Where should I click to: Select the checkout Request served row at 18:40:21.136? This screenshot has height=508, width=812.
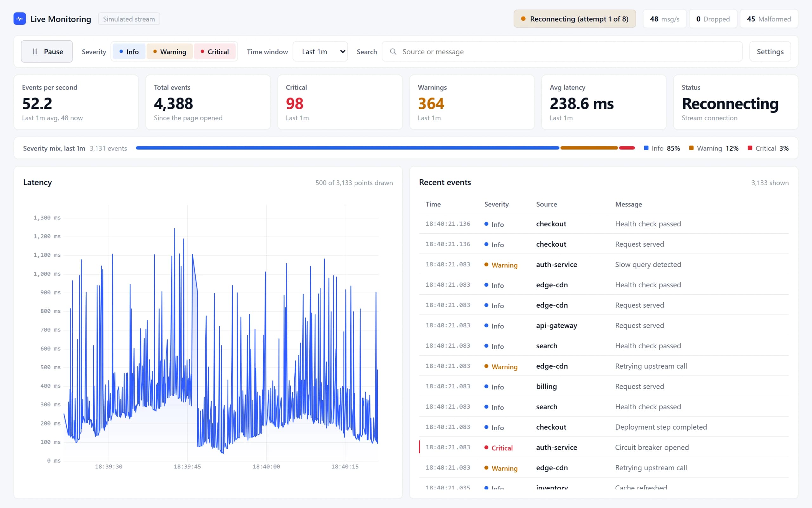pos(604,244)
